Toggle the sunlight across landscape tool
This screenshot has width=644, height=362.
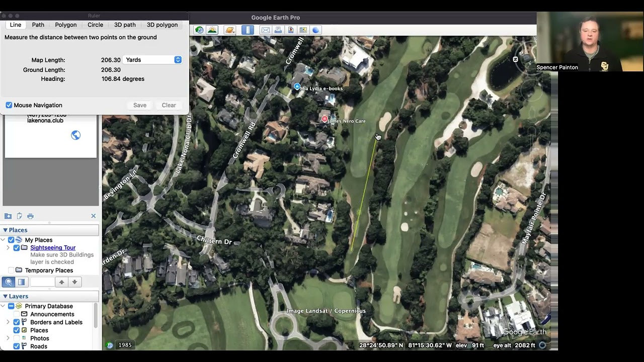pyautogui.click(x=212, y=30)
